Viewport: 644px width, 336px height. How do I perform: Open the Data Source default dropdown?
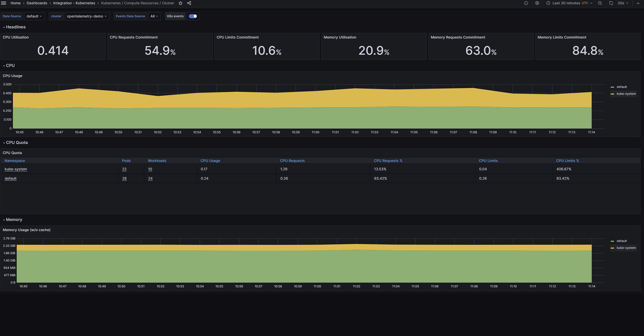click(x=34, y=16)
